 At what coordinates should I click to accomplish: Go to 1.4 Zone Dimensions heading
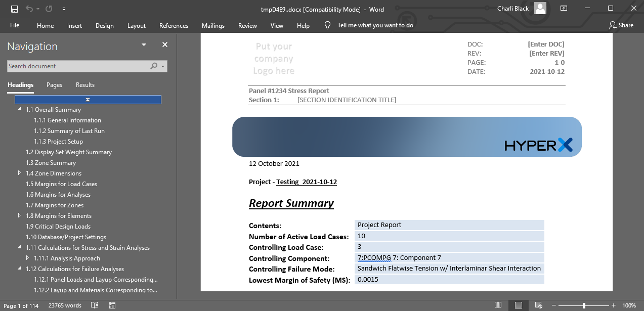54,173
